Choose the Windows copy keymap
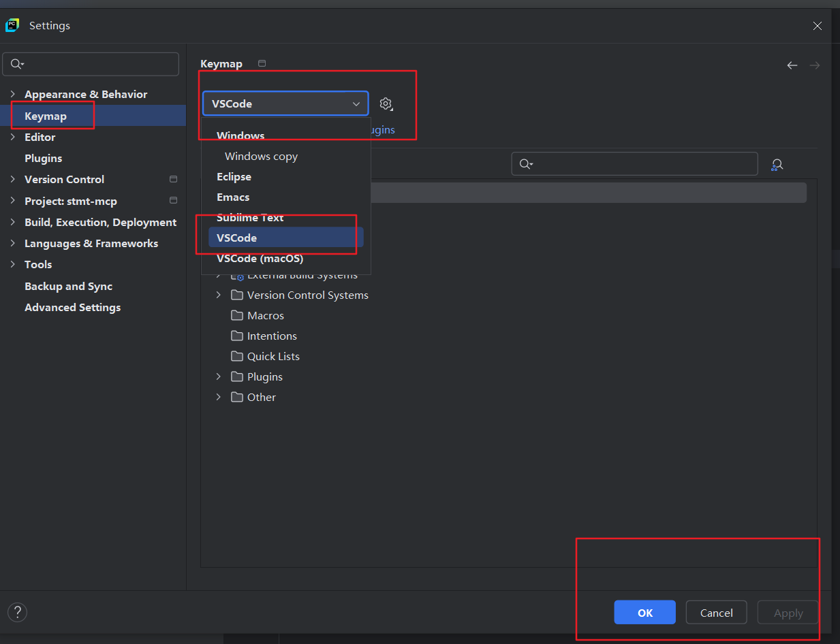840x644 pixels. coord(286,156)
